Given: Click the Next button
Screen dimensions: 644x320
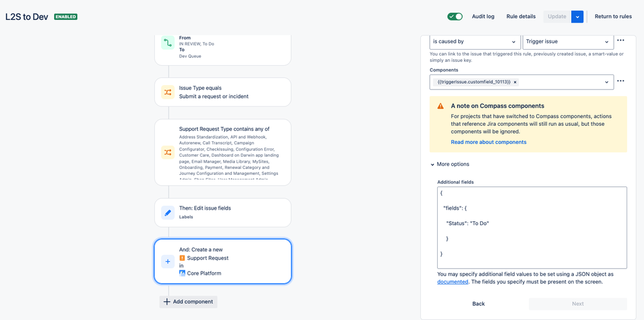Looking at the screenshot, I should tap(578, 304).
